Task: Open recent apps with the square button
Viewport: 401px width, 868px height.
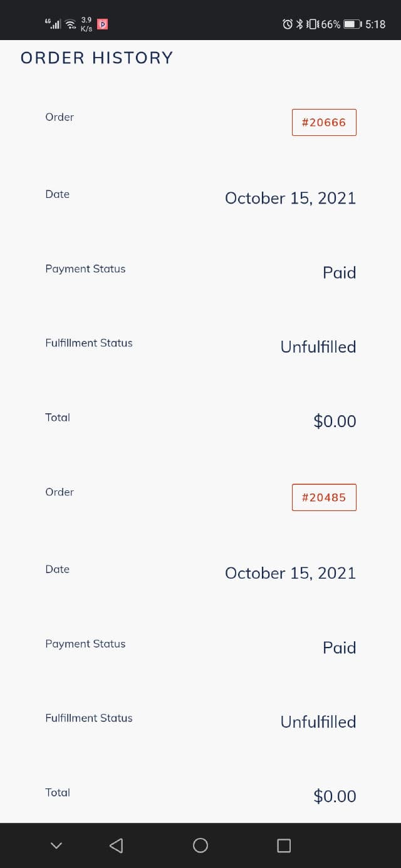Action: coord(284,845)
